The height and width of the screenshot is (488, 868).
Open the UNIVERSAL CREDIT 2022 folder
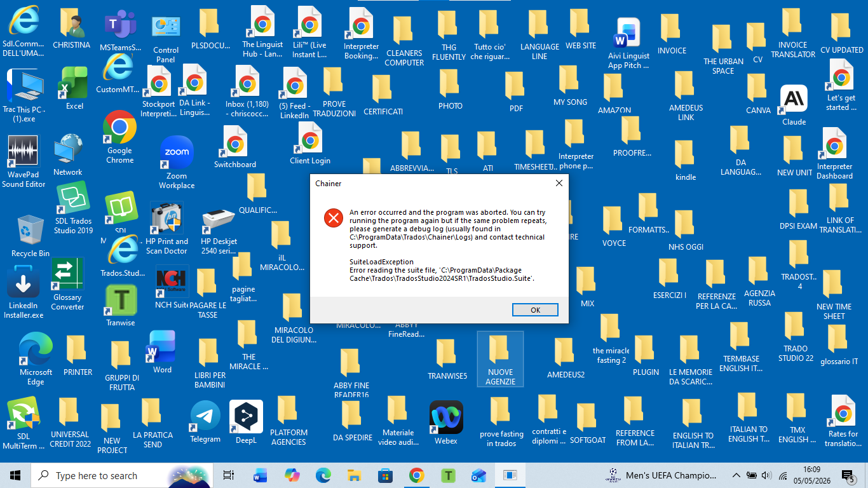coord(71,423)
